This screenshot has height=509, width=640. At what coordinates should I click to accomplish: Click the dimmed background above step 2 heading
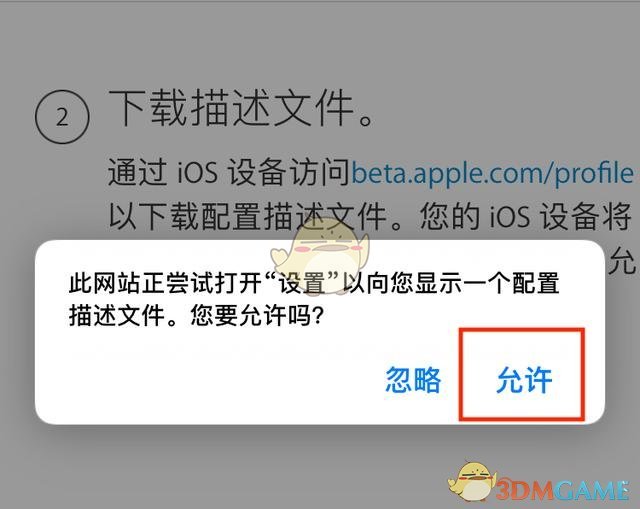tap(320, 43)
